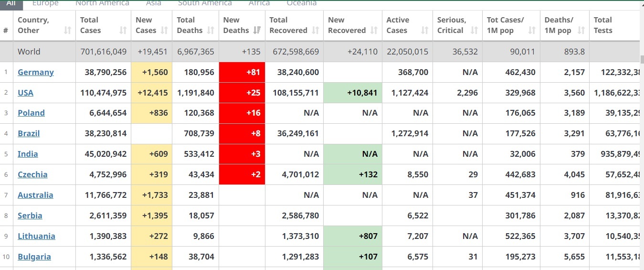Click Deaths/1M pop sort arrows
Image resolution: width=644 pixels, height=270 pixels.
(581, 31)
